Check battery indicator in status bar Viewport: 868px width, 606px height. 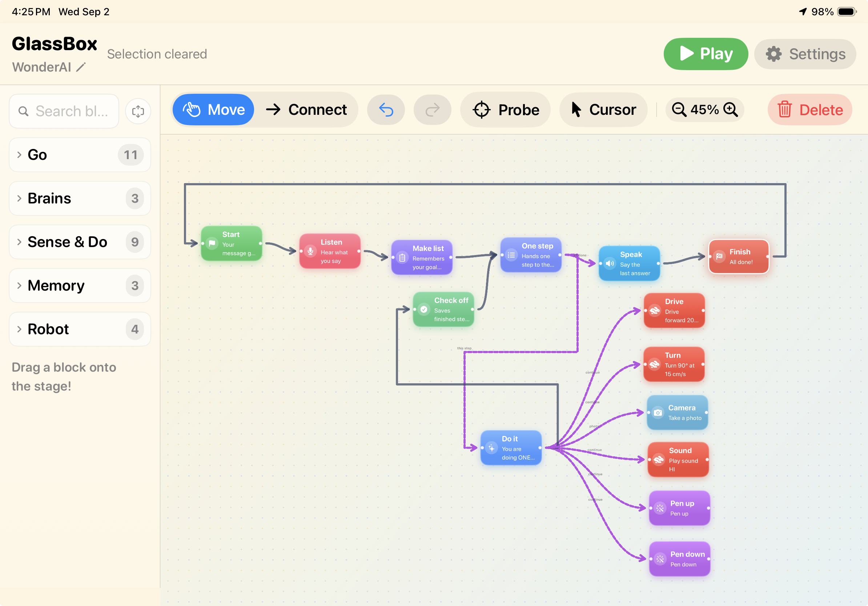[847, 12]
